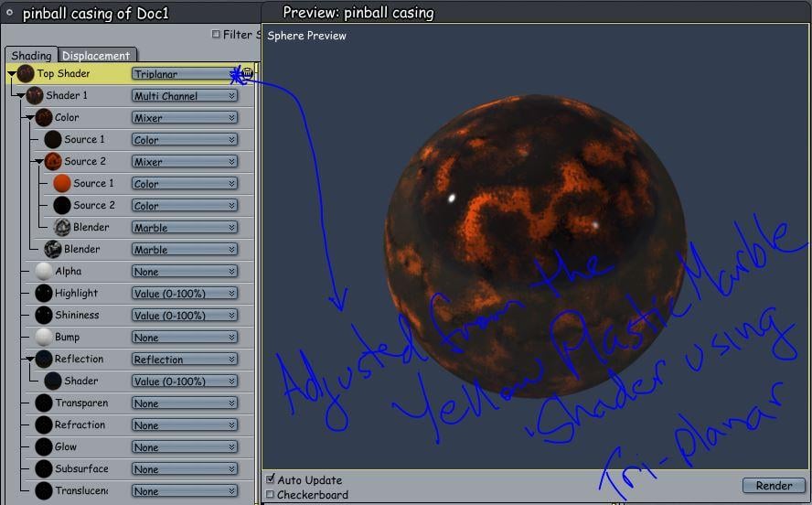This screenshot has height=505, width=812.
Task: Open the Multi Channel dropdown
Action: 185,96
